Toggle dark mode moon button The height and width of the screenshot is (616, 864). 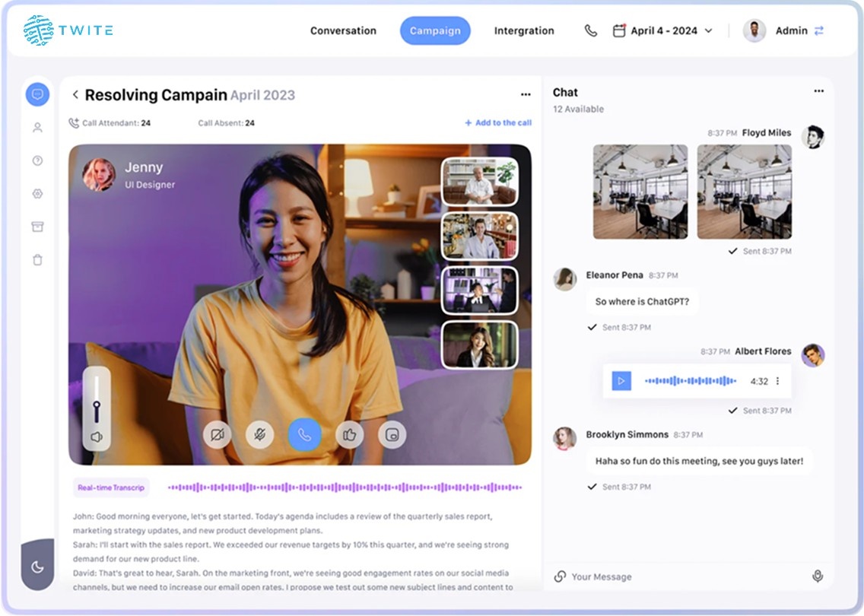(37, 567)
